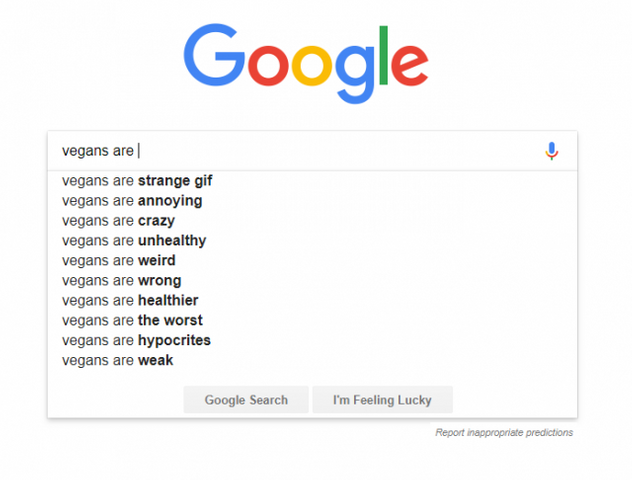Select the "vegans are hypocrites" suggestion
632x480 pixels.
coord(136,341)
